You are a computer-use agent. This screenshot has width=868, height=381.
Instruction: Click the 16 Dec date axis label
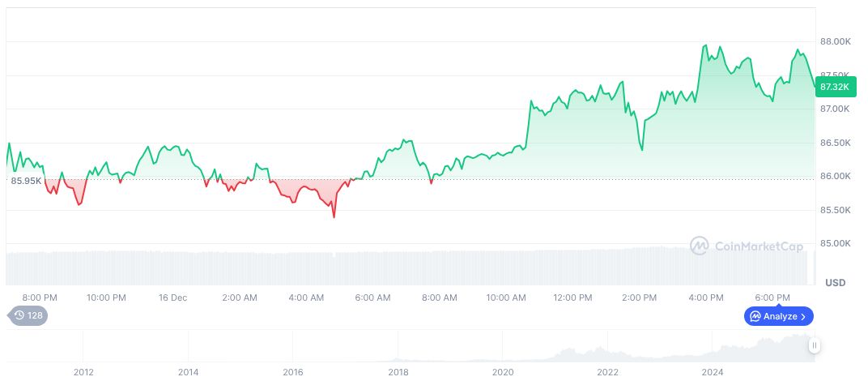tap(172, 298)
